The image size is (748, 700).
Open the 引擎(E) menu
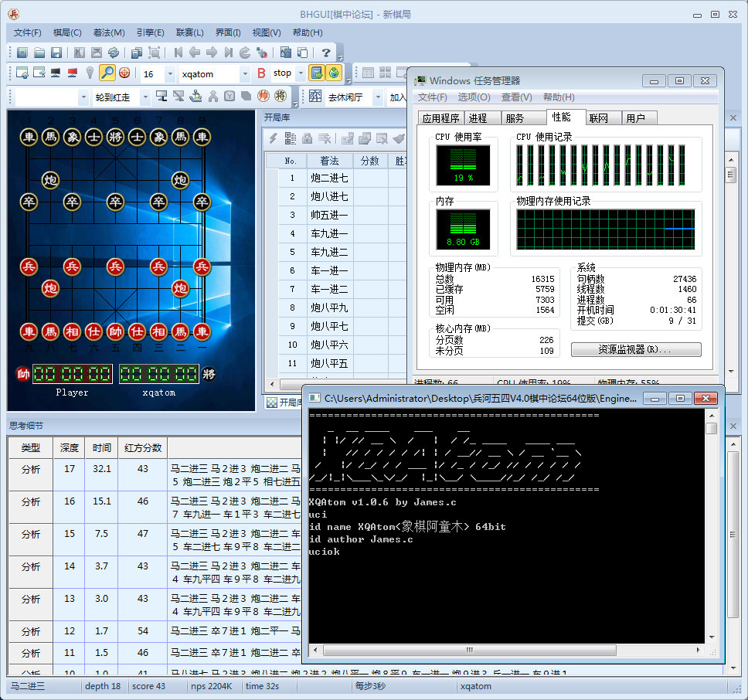pos(150,32)
